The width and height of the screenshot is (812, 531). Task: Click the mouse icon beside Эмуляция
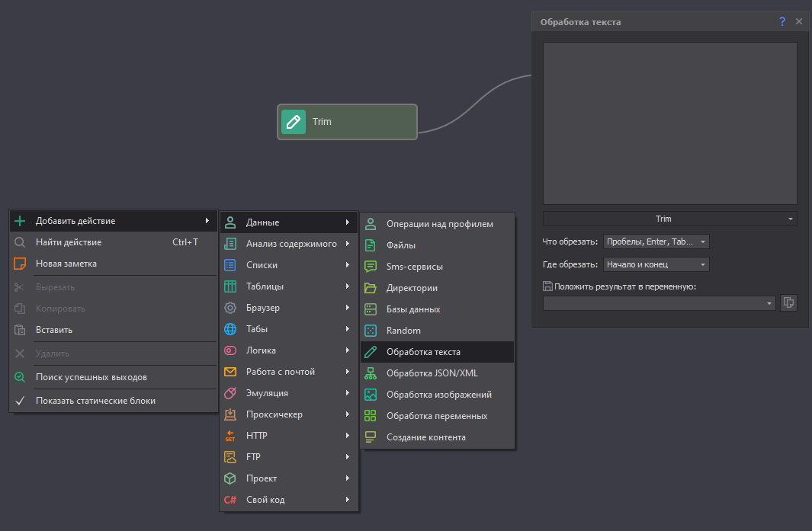[230, 393]
